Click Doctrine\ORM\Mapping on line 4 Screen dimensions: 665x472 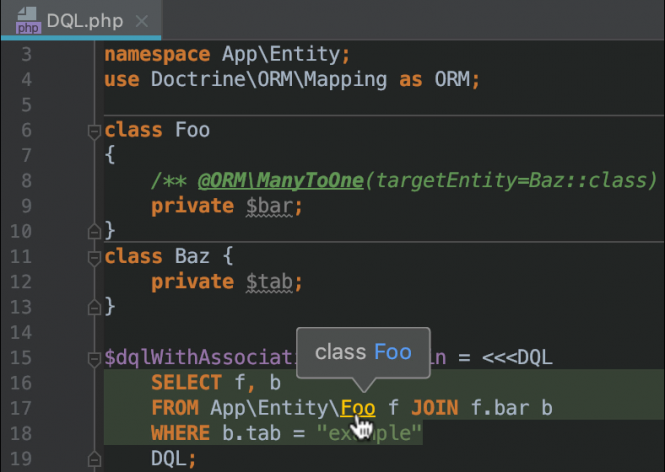[x=269, y=80]
